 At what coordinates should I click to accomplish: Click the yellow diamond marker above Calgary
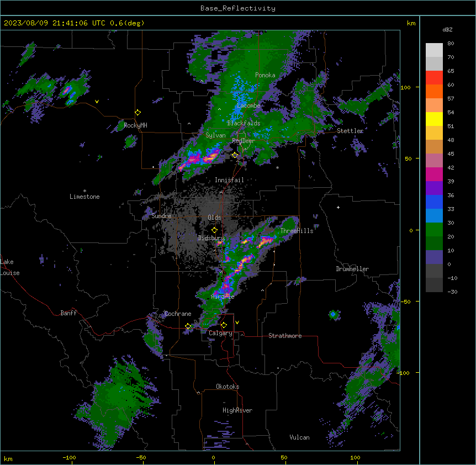(224, 325)
